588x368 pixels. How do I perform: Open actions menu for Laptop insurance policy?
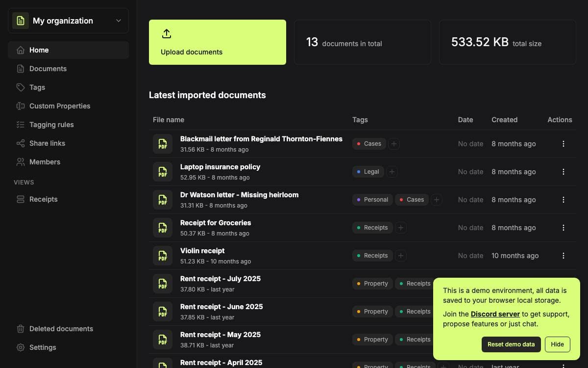[x=563, y=172]
